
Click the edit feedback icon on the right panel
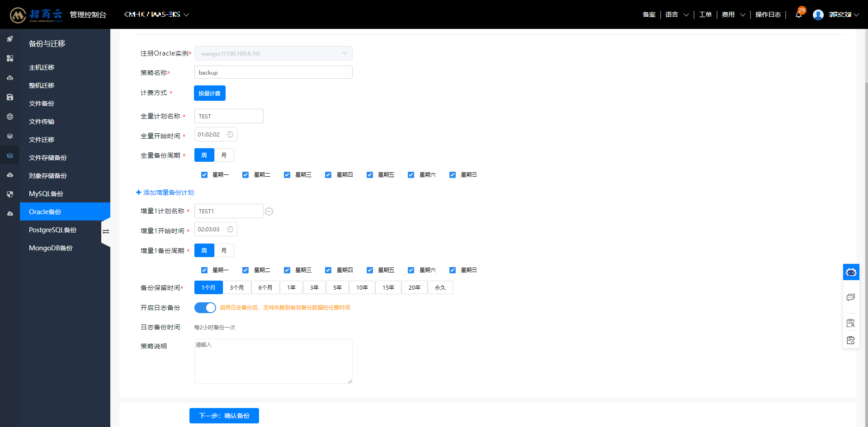click(851, 340)
